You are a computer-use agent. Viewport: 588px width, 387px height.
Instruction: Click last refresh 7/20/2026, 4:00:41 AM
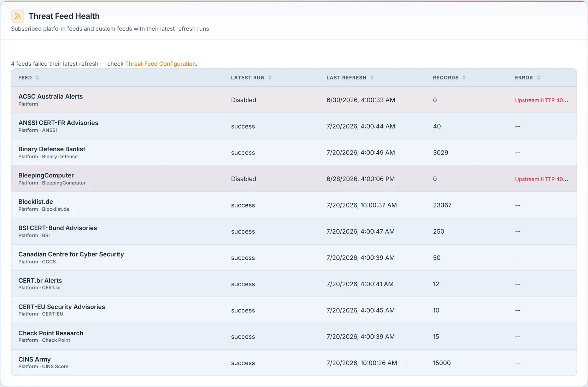click(x=360, y=284)
